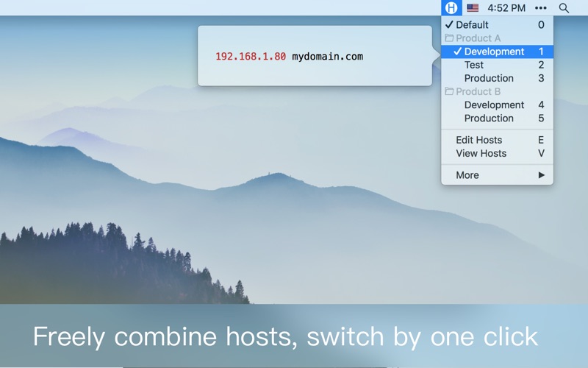Toggle the checked Default hosts entry
Viewport: 588px width, 368px height.
coord(472,25)
